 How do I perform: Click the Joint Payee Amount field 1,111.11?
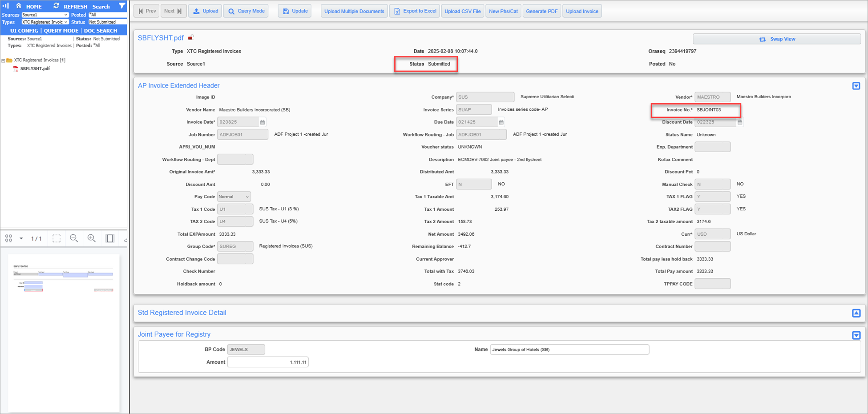click(x=268, y=362)
